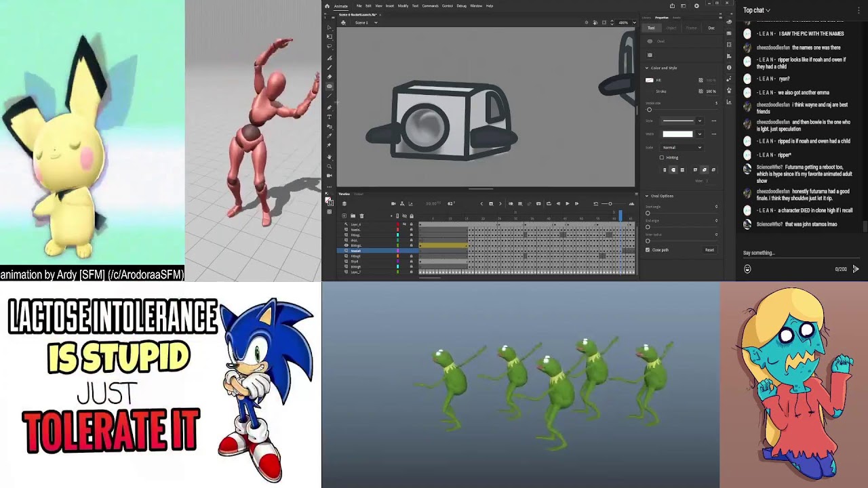The image size is (868, 488).
Task: Click the Quick share and publish icon
Action: point(672,5)
